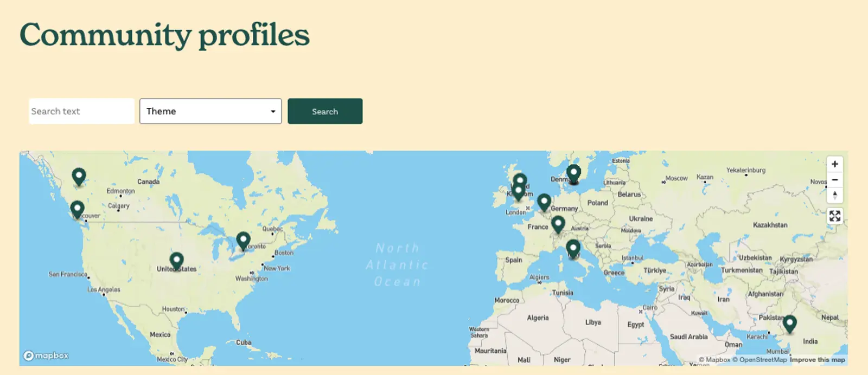868x375 pixels.
Task: Open the map pin in Italy
Action: click(573, 248)
